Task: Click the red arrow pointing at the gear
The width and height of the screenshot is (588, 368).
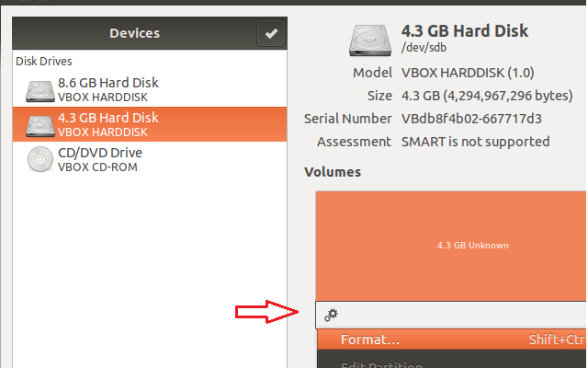Action: (x=266, y=312)
